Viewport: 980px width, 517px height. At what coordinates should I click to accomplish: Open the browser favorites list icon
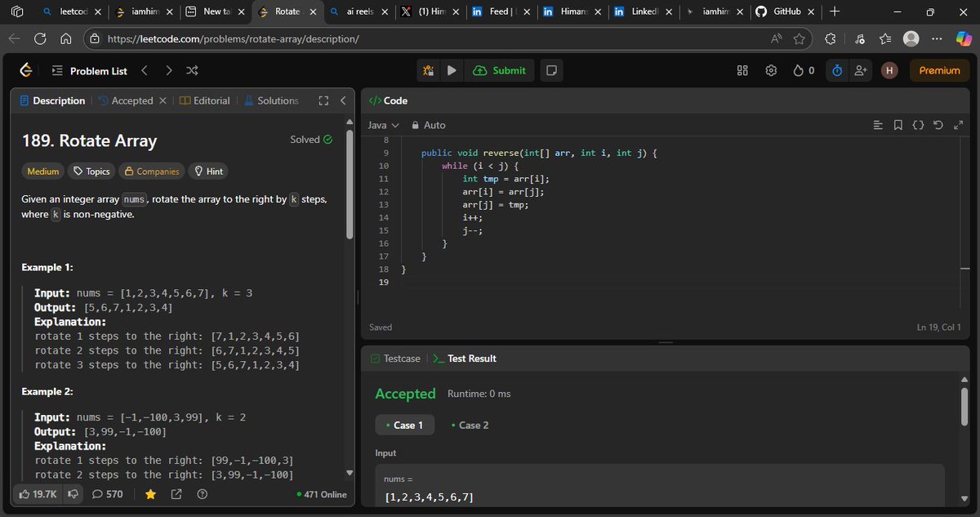[x=885, y=38]
